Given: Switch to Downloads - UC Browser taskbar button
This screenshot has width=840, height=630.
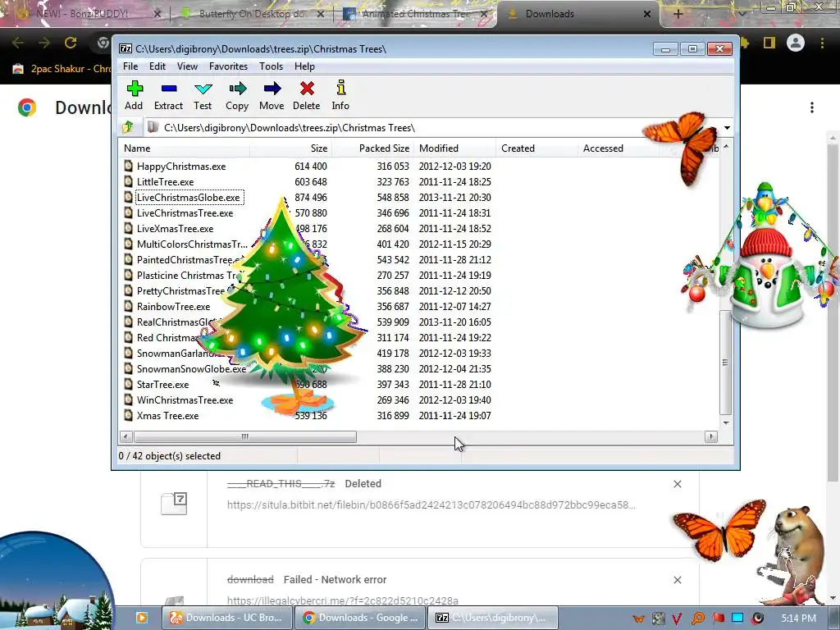Looking at the screenshot, I should pyautogui.click(x=226, y=618).
